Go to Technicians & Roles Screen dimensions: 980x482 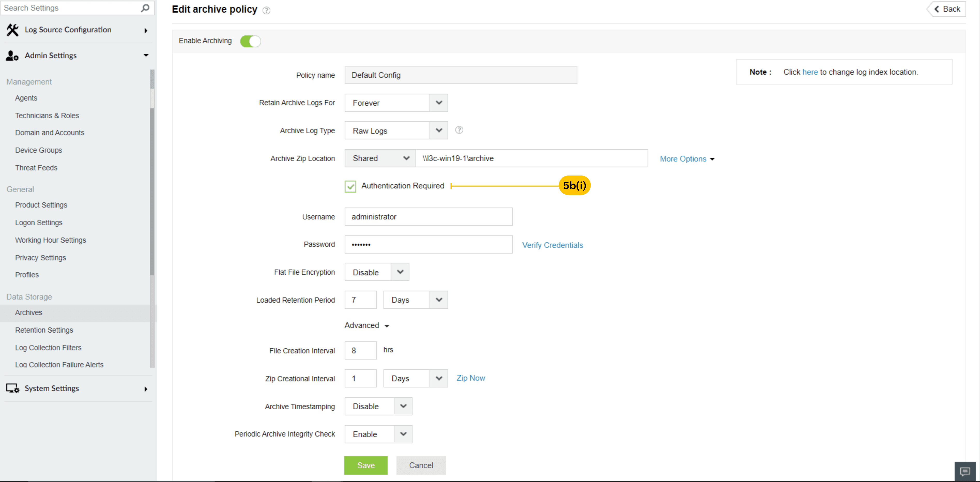pyautogui.click(x=47, y=115)
